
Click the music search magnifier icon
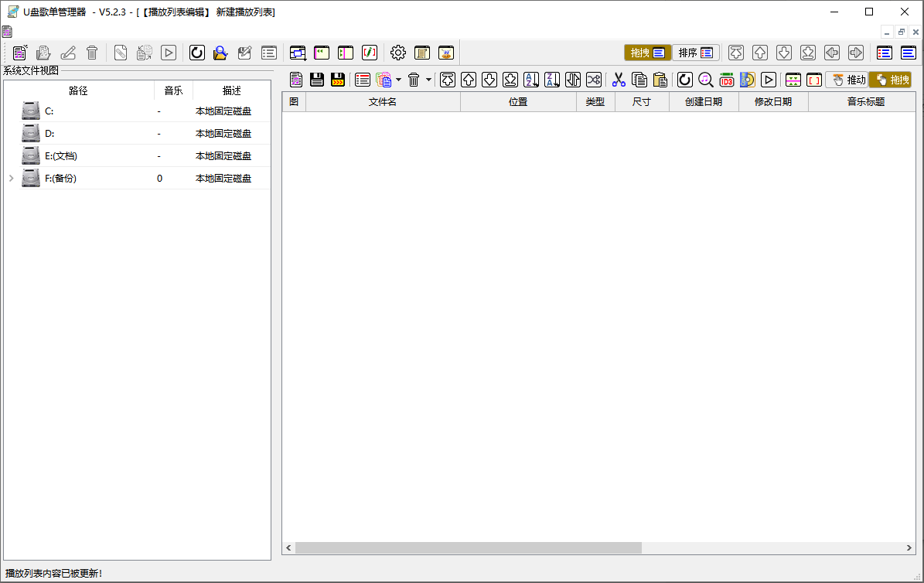706,80
